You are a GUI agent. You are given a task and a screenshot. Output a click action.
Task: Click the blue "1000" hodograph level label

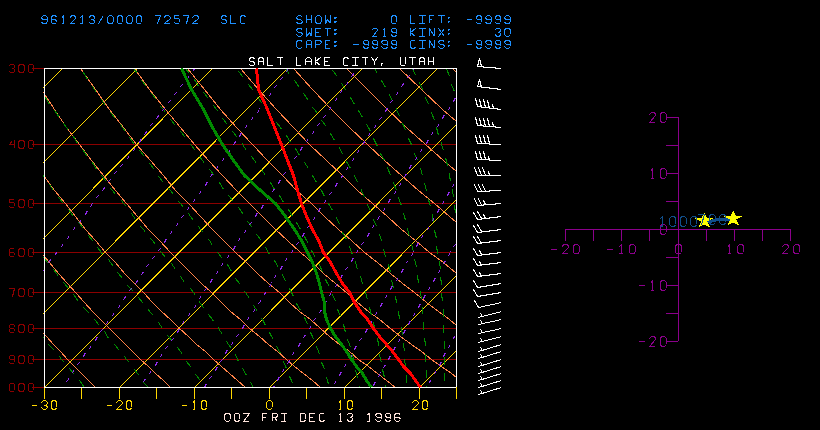(x=678, y=222)
